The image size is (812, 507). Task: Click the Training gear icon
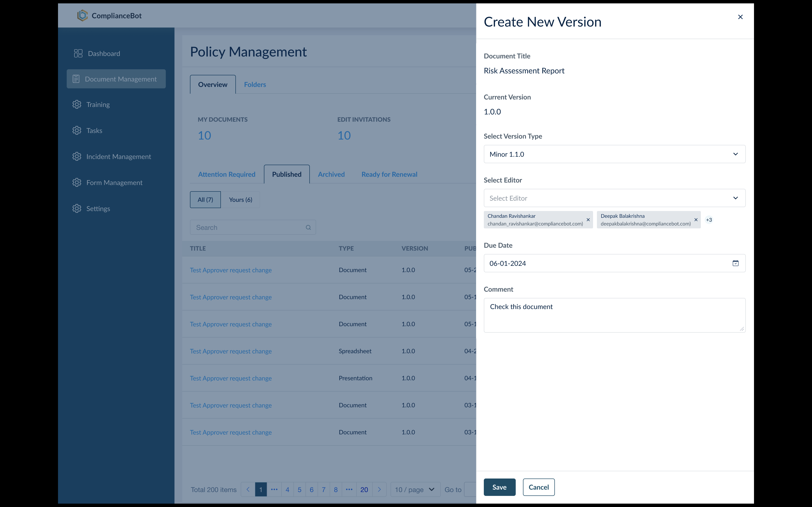coord(77,104)
